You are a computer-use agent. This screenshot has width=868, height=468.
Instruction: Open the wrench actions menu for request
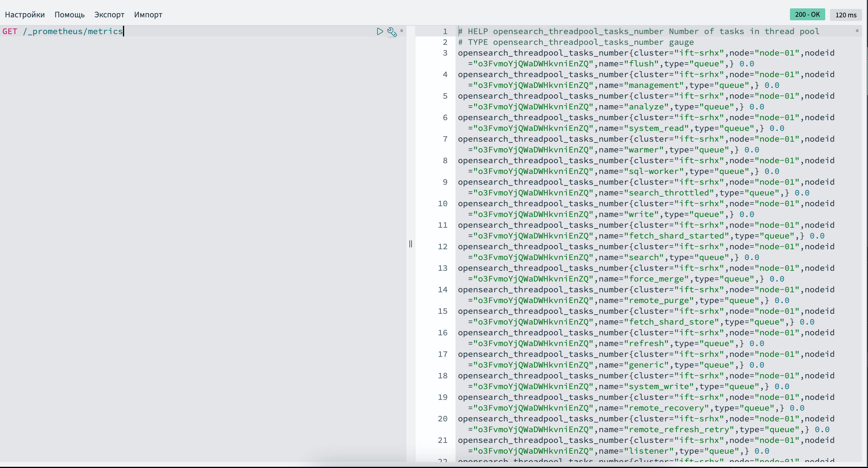tap(392, 32)
